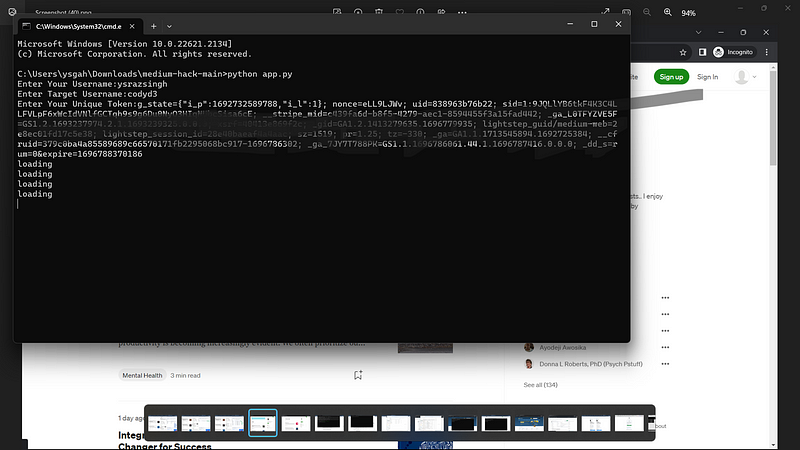The width and height of the screenshot is (800, 450).
Task: Show file info in Photos toolbar
Action: 420,12
